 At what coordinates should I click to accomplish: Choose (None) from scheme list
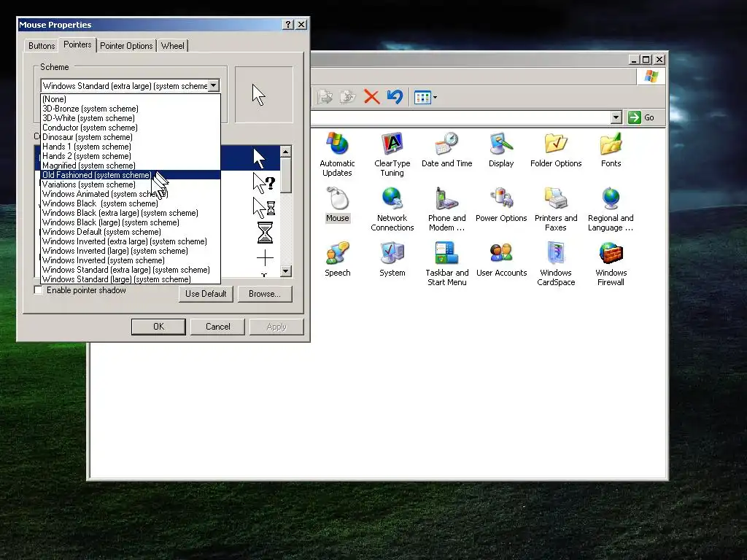(x=130, y=99)
